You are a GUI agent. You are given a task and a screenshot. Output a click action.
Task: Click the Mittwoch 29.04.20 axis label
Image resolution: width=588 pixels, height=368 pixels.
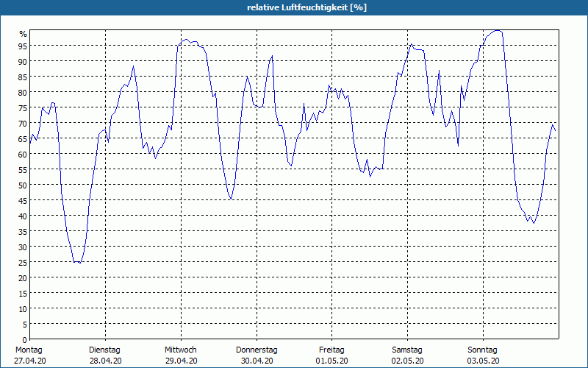click(181, 355)
